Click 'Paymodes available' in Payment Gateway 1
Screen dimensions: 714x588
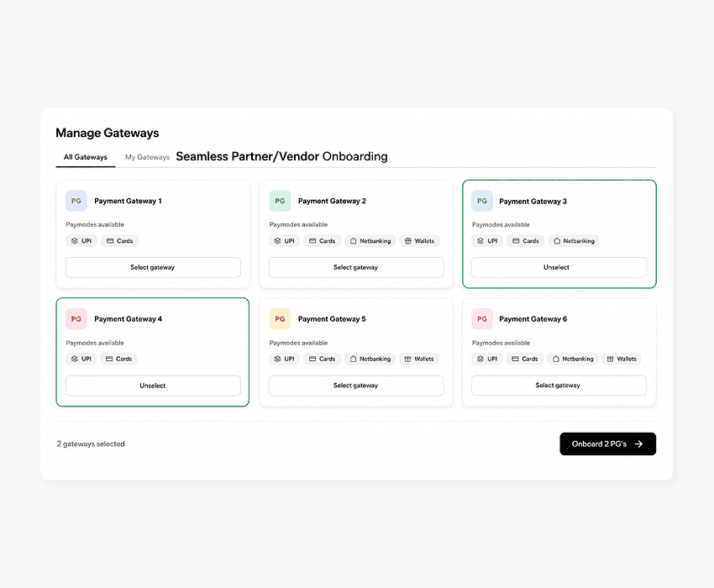95,224
